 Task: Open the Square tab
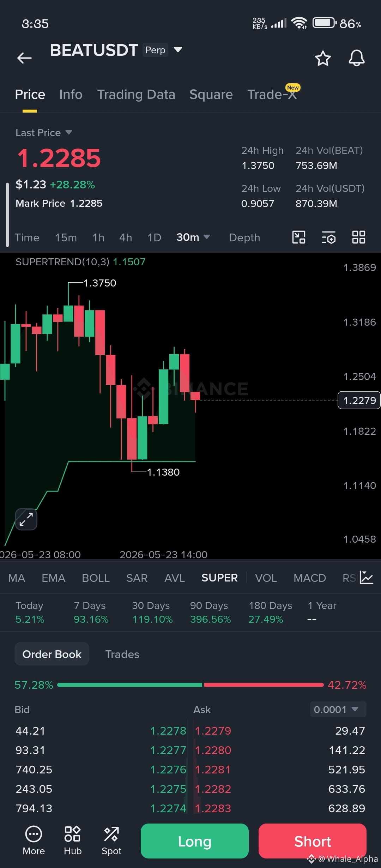pos(211,95)
